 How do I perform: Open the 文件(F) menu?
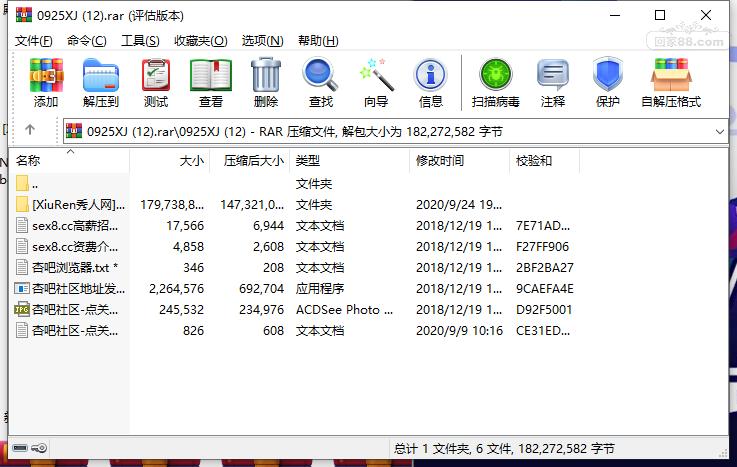coord(33,41)
